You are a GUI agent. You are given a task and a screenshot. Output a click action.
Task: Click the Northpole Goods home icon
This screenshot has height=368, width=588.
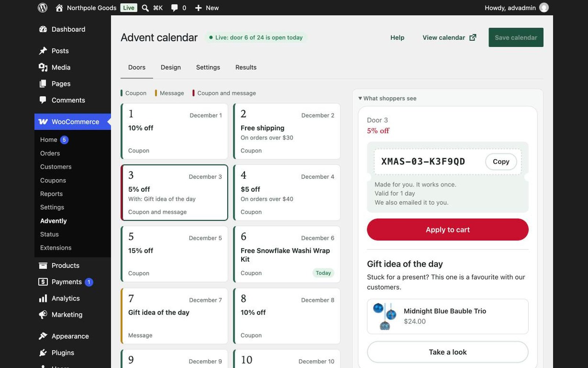pyautogui.click(x=59, y=8)
